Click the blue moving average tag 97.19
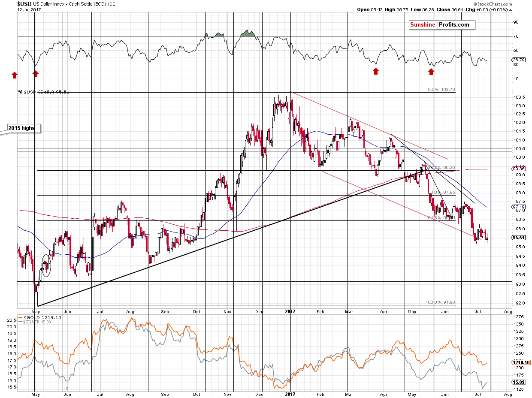This screenshot has width=532, height=398. tap(520, 207)
